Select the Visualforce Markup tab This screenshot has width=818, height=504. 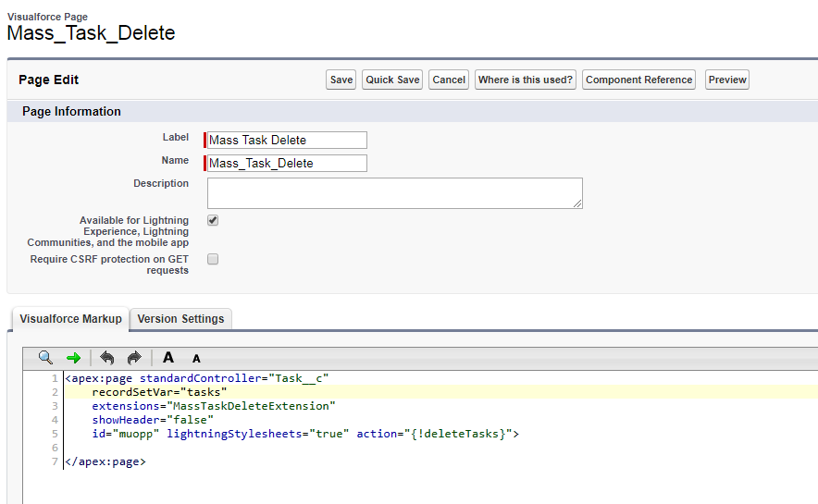[x=70, y=319]
